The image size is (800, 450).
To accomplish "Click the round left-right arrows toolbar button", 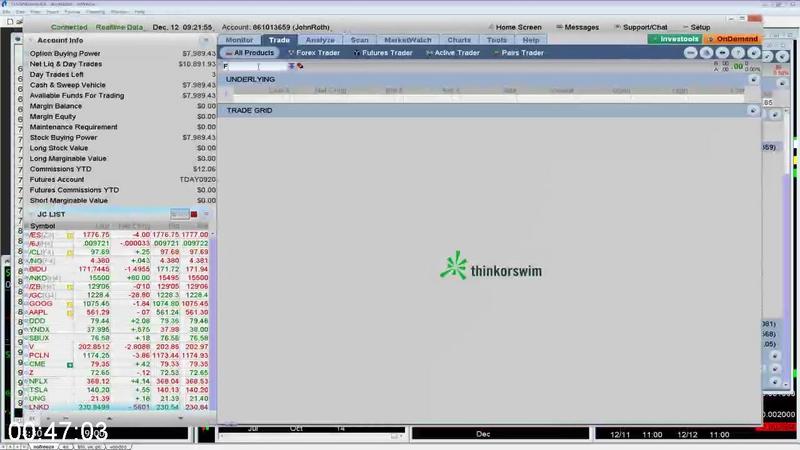I will tap(722, 53).
